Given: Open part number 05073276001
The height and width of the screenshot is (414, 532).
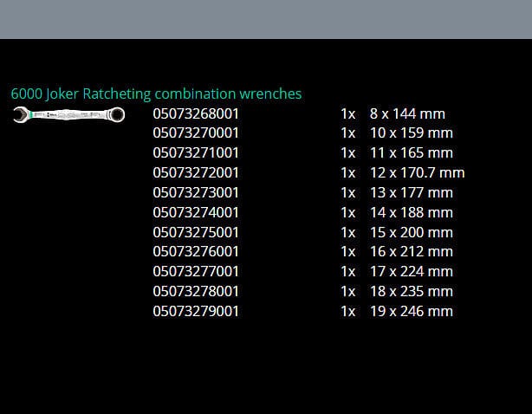Looking at the screenshot, I should pyautogui.click(x=196, y=252).
